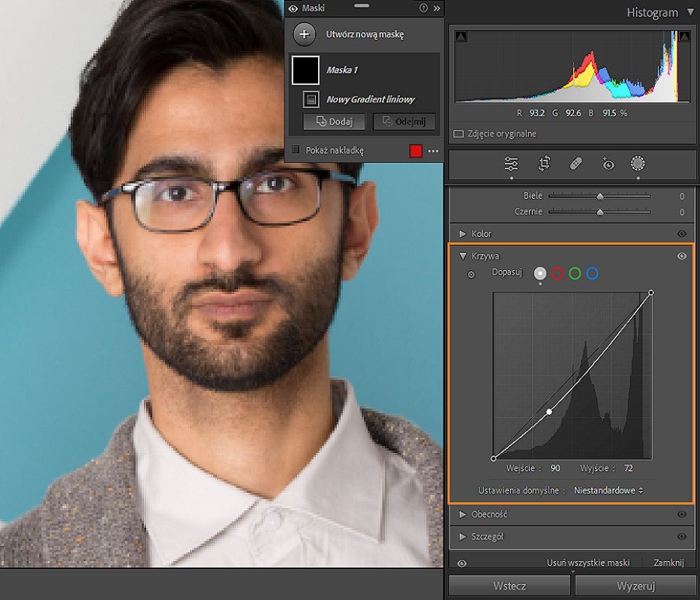Toggle shadow clipping indicator in histogram
The height and width of the screenshot is (600, 700).
pos(461,36)
